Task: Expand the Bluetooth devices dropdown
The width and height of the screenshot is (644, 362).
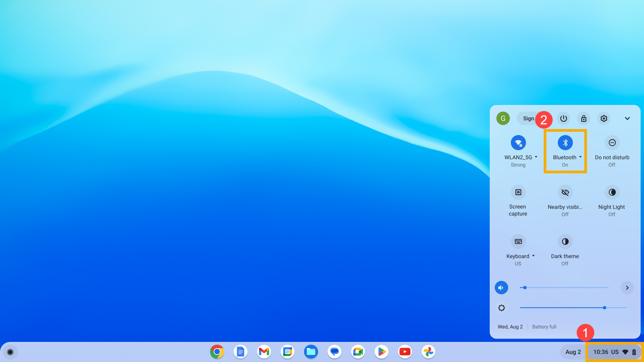Action: click(580, 157)
